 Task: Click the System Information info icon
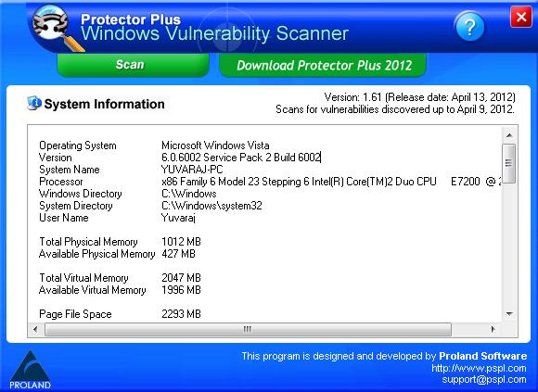33,103
